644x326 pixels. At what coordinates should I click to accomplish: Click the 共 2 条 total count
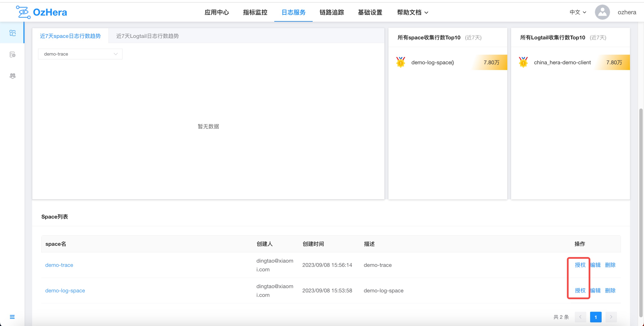[561, 317]
